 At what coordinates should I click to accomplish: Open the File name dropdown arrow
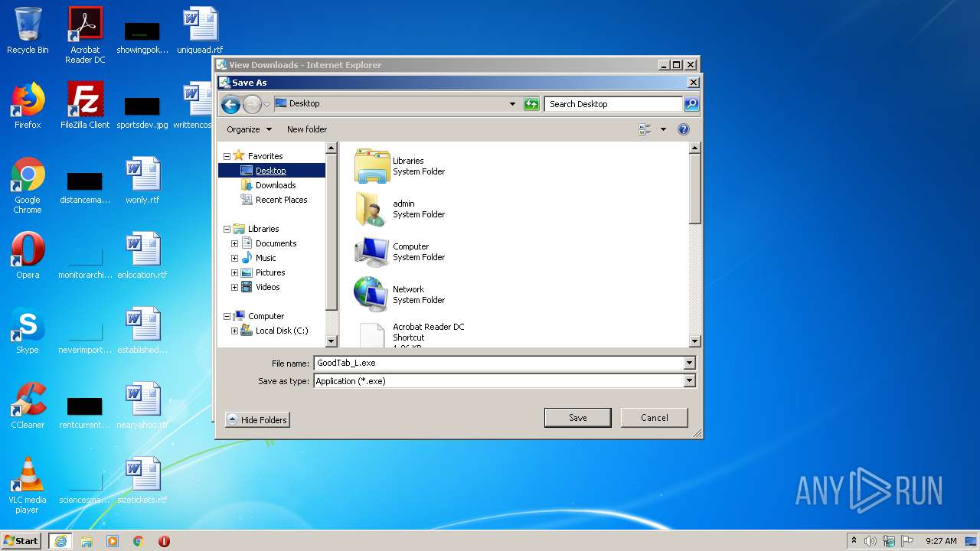(x=689, y=364)
